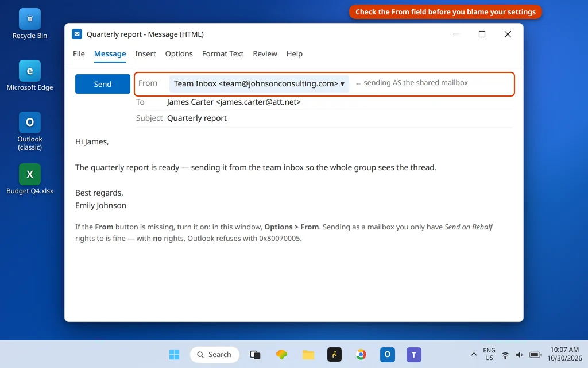Send the Quarterly report email
Screen dimensions: 588x368
pyautogui.click(x=103, y=84)
